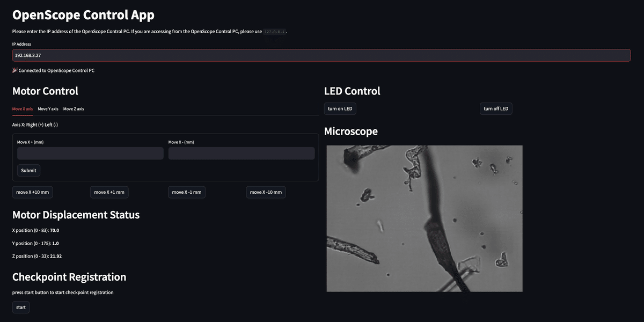Click the microscope live image
644x322 pixels.
click(424, 218)
